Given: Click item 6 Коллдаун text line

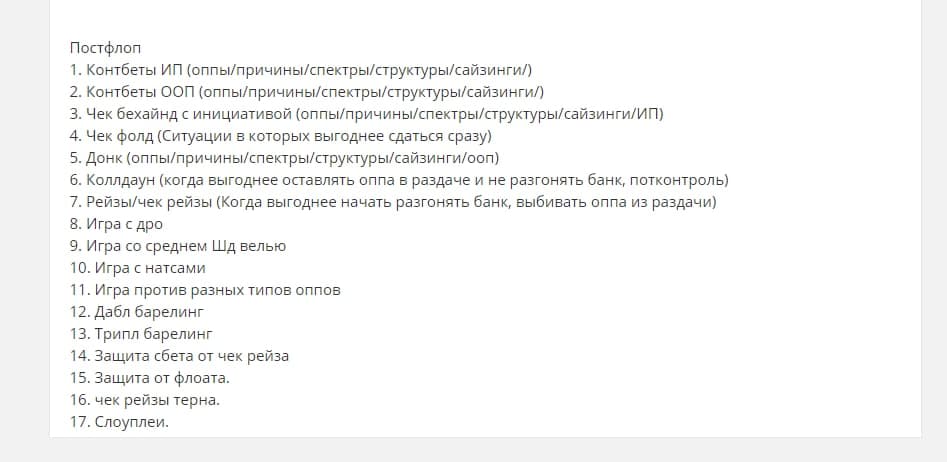Looking at the screenshot, I should [398, 180].
